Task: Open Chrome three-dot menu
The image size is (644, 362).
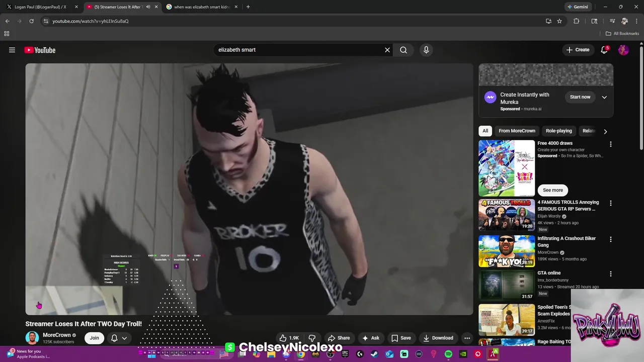Action: click(637, 21)
